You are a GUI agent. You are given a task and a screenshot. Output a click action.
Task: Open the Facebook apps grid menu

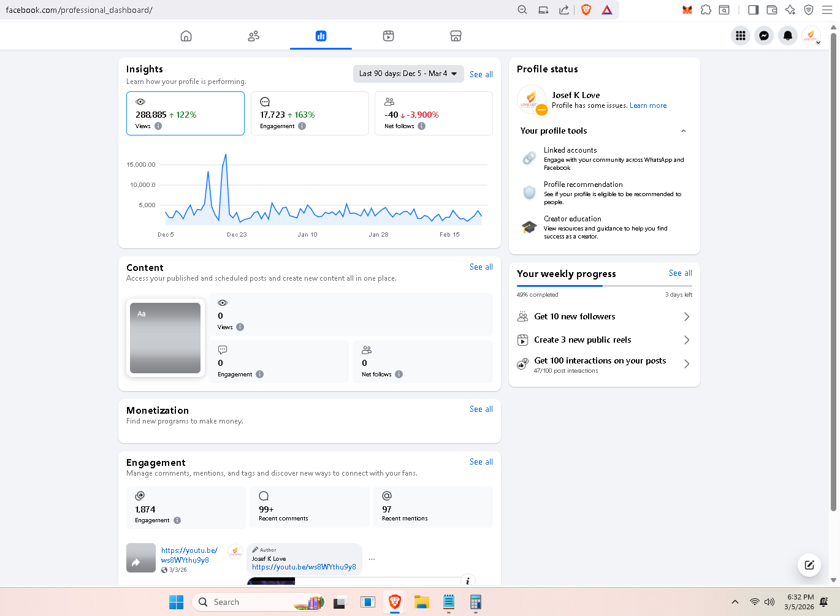(741, 36)
